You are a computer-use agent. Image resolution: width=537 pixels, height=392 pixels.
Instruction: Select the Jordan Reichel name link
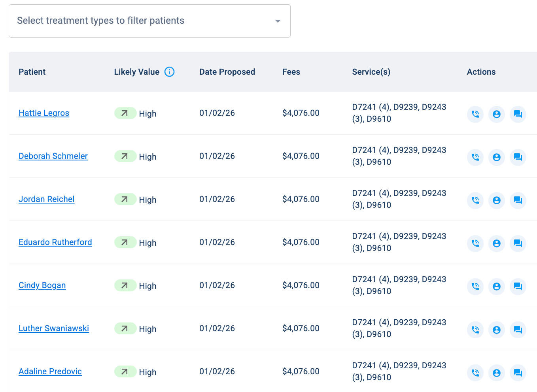(x=46, y=200)
